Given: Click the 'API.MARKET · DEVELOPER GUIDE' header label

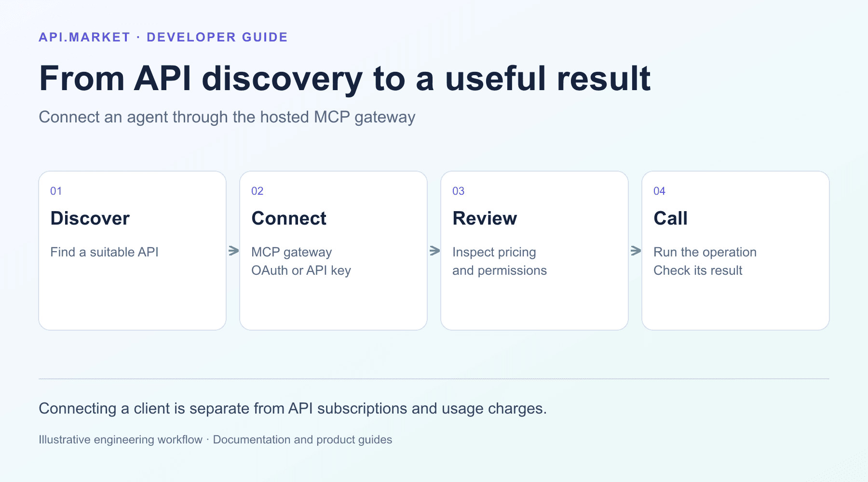Looking at the screenshot, I should coord(163,37).
